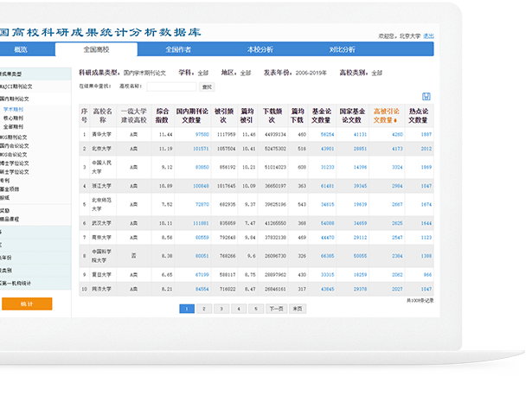
Task: Click the 一流大学建设高校 column header
Action: 134,116
